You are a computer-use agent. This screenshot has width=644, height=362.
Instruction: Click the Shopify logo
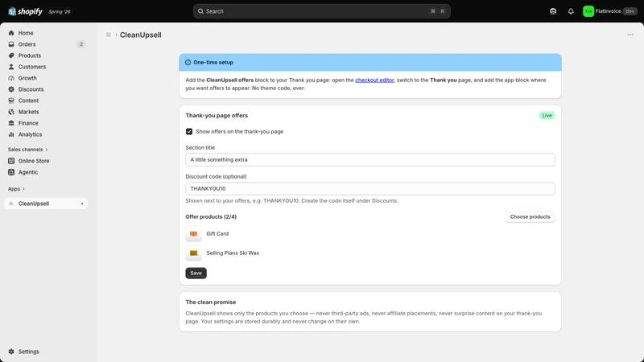tap(25, 11)
